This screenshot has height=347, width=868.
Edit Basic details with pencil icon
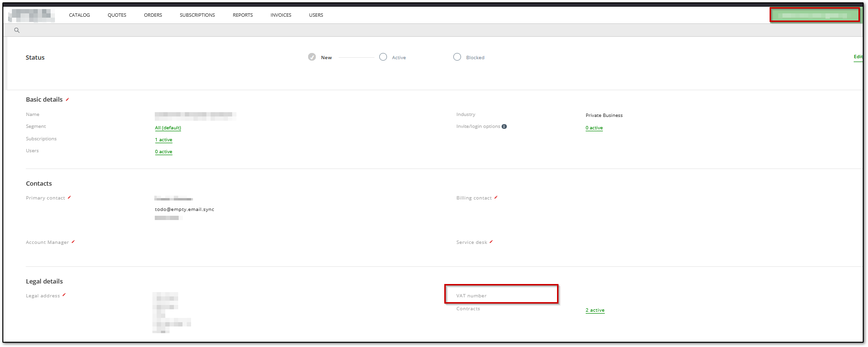pos(67,99)
